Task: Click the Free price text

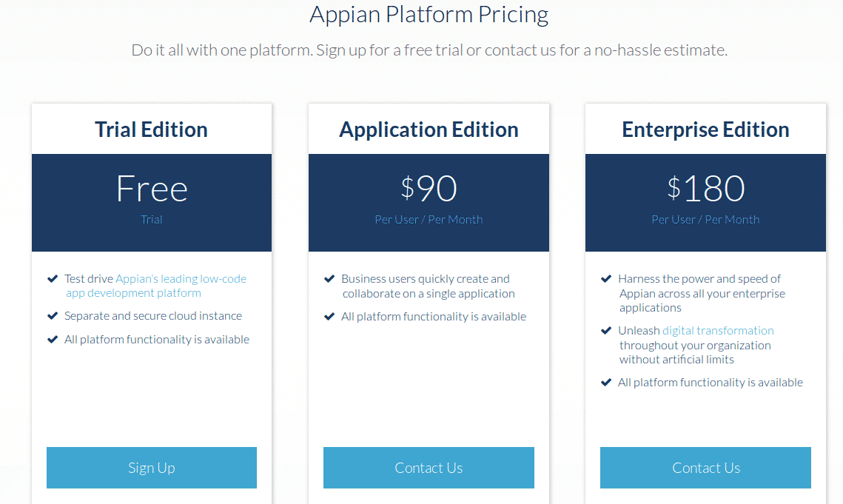Action: coord(152,189)
